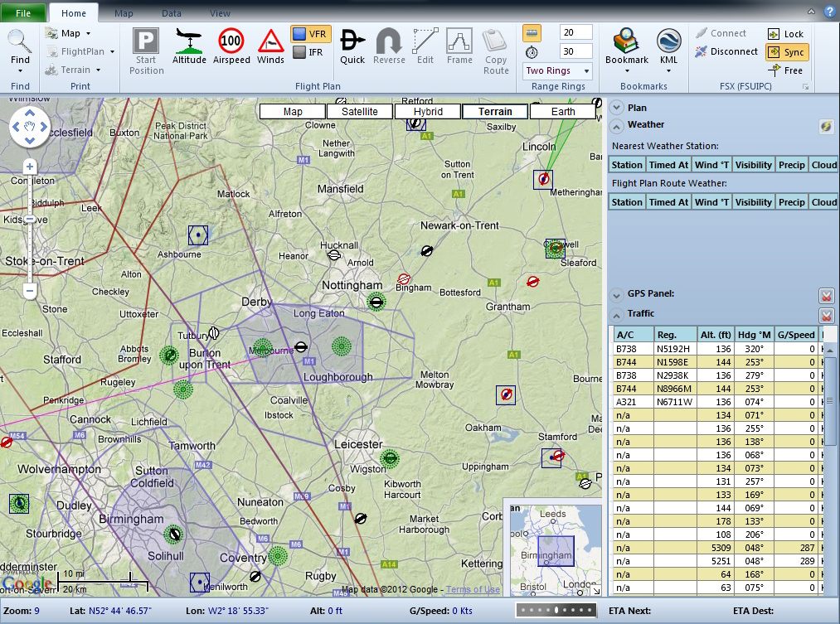Sort traffic by Alt. (ft) column

(x=715, y=335)
